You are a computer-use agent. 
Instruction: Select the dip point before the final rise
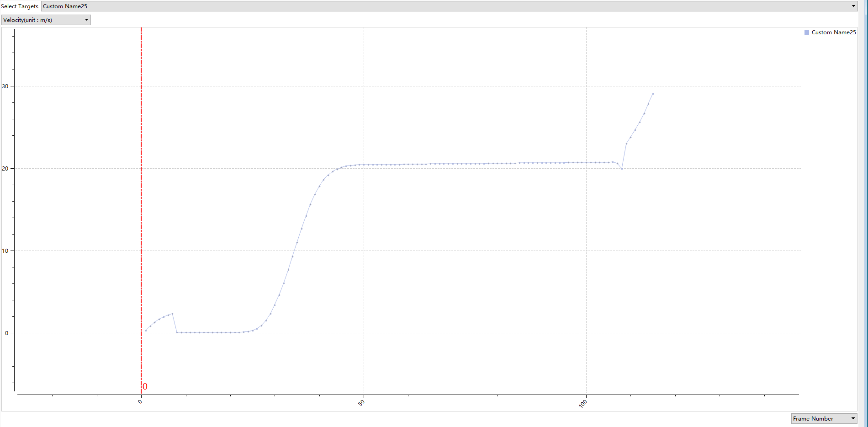(622, 169)
